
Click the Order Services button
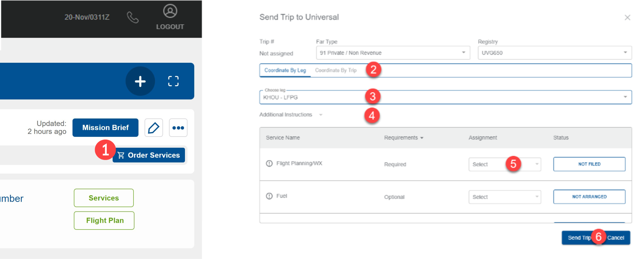[x=149, y=155]
